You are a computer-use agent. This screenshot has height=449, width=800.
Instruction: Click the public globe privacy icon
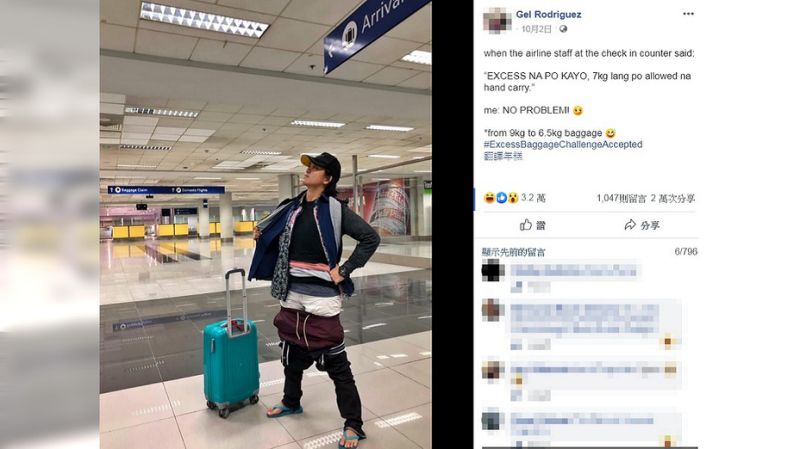(x=563, y=29)
